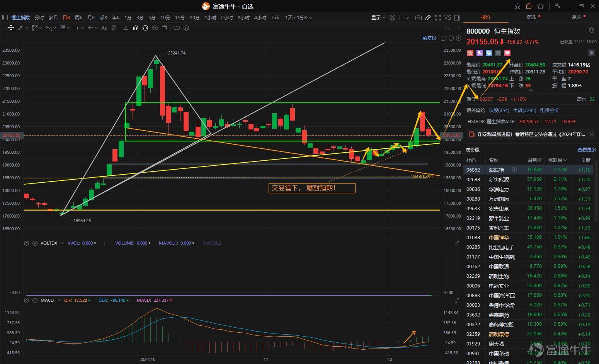Toggle drawing sync across periods
The height and width of the screenshot is (364, 599).
pos(145,28)
